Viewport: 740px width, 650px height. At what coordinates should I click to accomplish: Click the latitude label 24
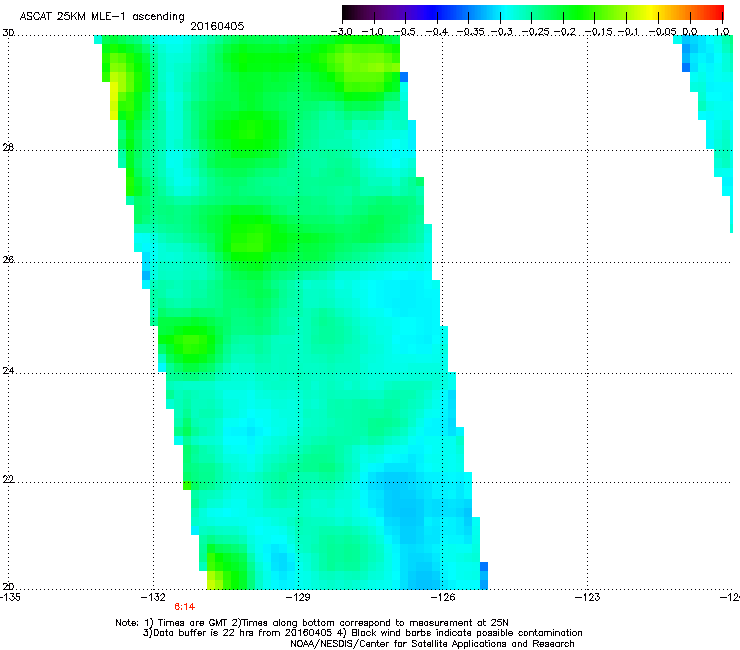[x=8, y=371]
